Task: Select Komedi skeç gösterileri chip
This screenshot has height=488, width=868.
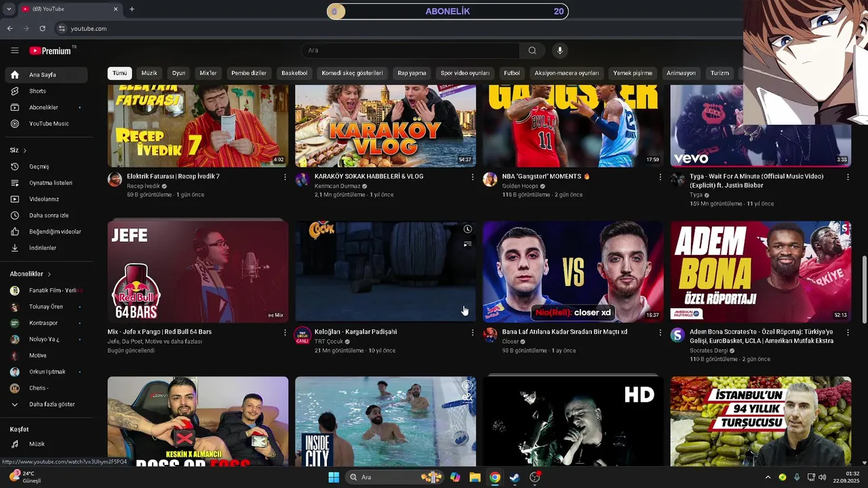Action: tap(352, 73)
